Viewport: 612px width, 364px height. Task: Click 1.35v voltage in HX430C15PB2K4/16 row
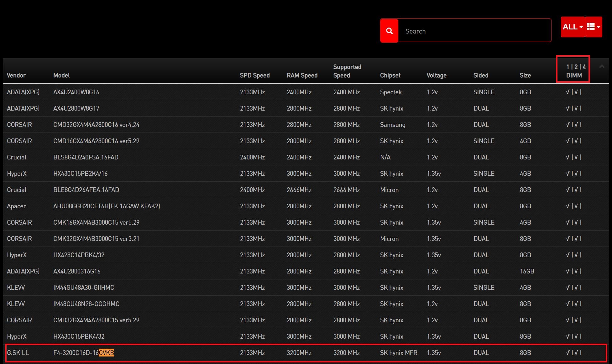point(434,174)
